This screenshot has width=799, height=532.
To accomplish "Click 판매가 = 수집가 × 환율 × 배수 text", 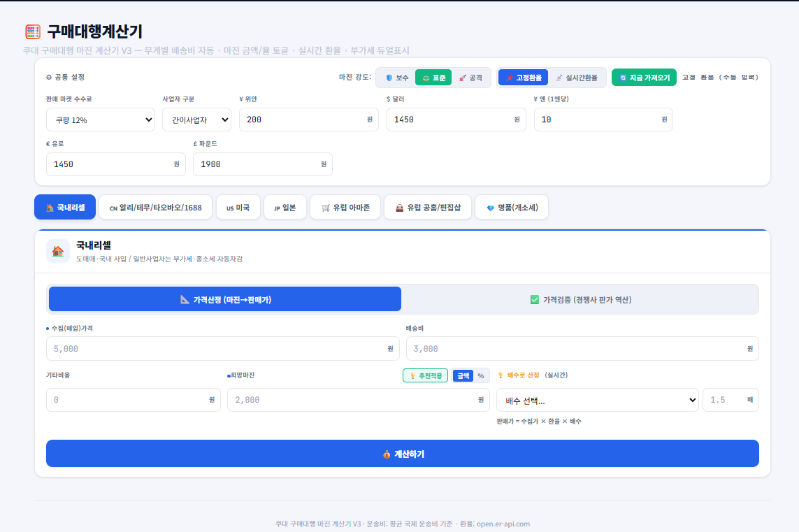I will coord(539,422).
